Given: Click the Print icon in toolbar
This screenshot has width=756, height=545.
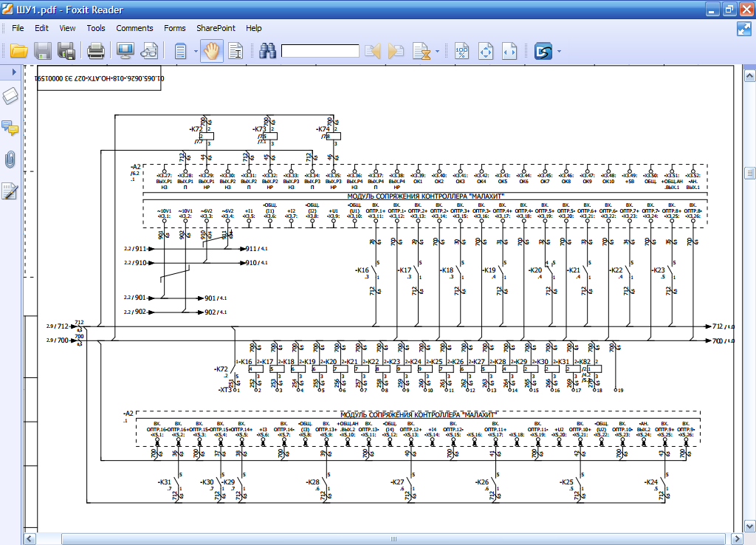Looking at the screenshot, I should click(96, 51).
